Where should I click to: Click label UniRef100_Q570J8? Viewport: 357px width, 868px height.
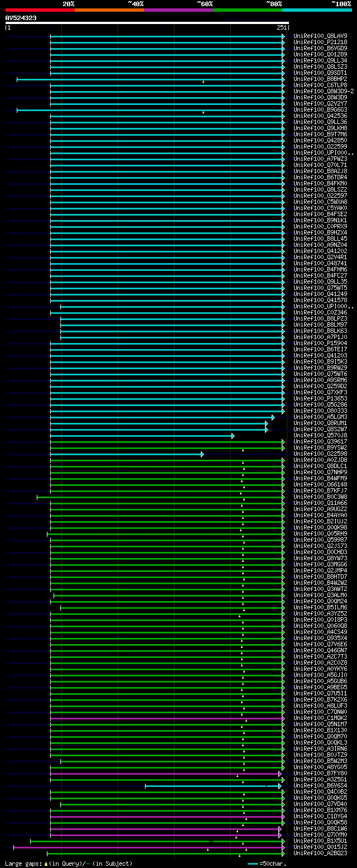[320, 435]
